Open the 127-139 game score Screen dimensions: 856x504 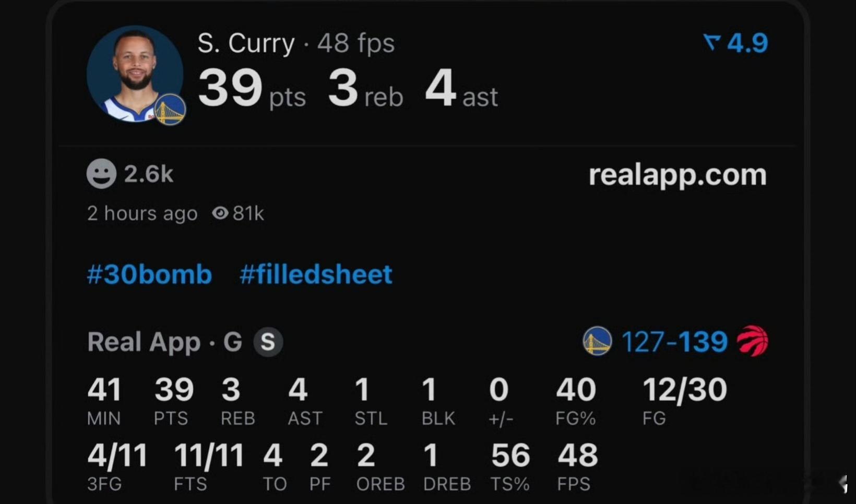tap(674, 342)
